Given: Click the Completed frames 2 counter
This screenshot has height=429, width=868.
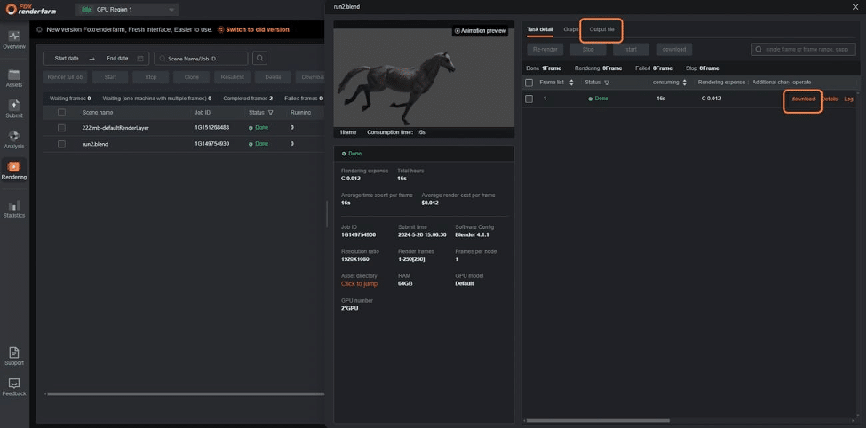Looking at the screenshot, I should click(x=248, y=99).
